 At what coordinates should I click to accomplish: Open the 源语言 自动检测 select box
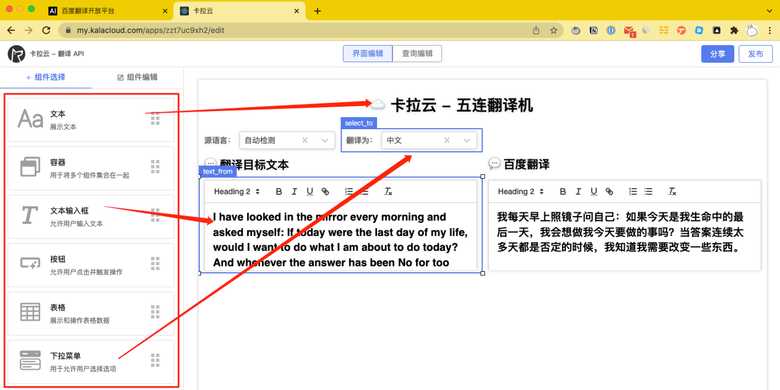click(x=287, y=140)
